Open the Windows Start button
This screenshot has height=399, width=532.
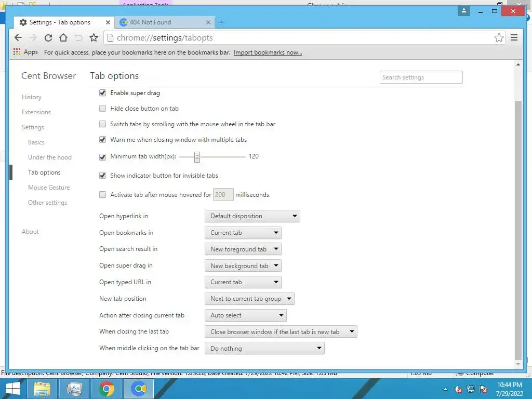coord(13,389)
